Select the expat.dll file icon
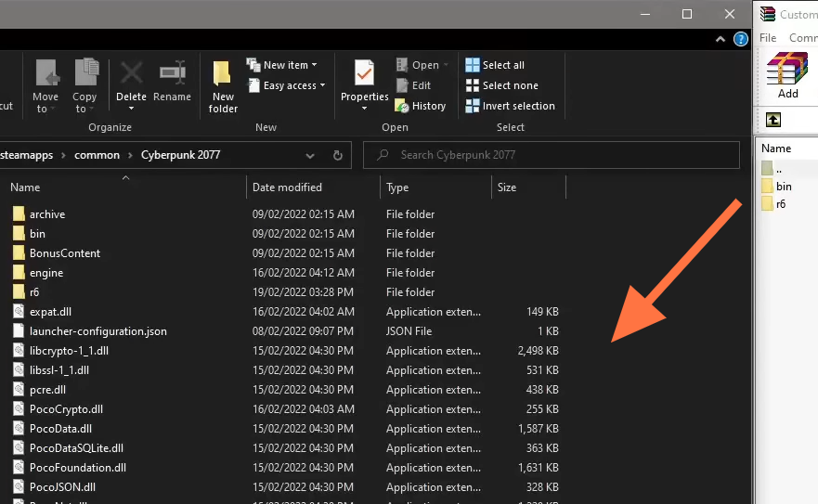The image size is (818, 504). [x=19, y=312]
